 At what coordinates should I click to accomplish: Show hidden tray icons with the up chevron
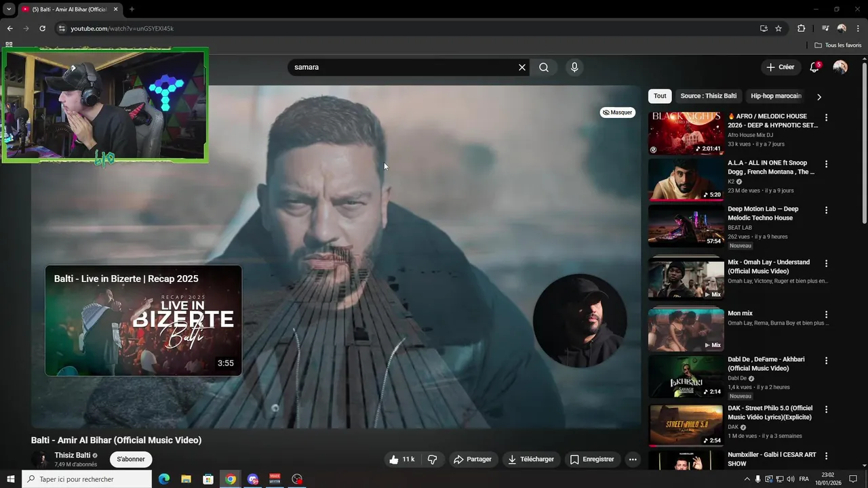pos(747,479)
